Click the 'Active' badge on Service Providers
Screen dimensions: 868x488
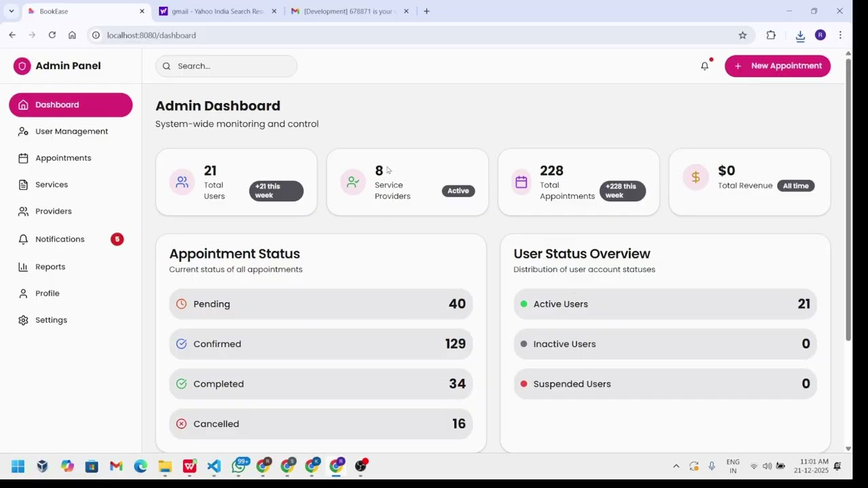(458, 191)
